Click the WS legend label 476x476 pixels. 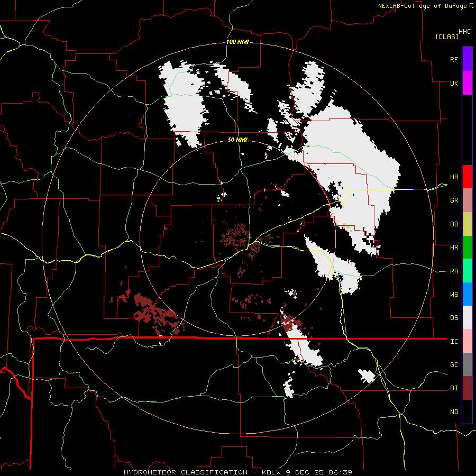pos(454,295)
